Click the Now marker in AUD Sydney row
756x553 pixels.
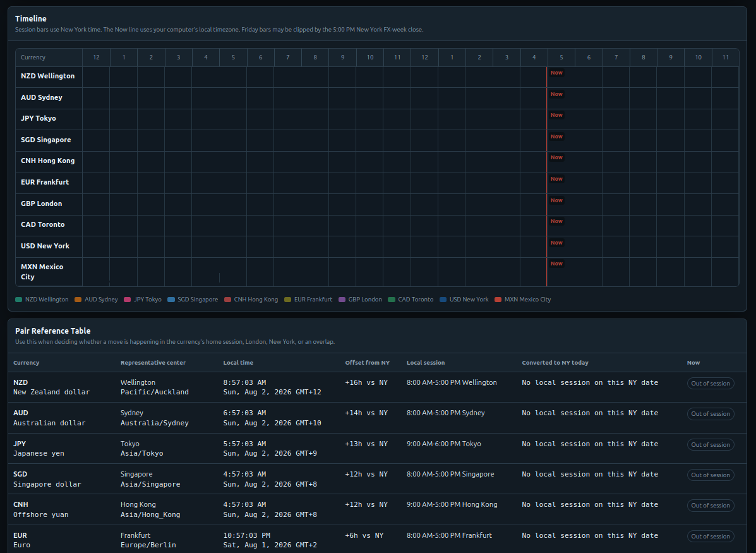(x=556, y=94)
